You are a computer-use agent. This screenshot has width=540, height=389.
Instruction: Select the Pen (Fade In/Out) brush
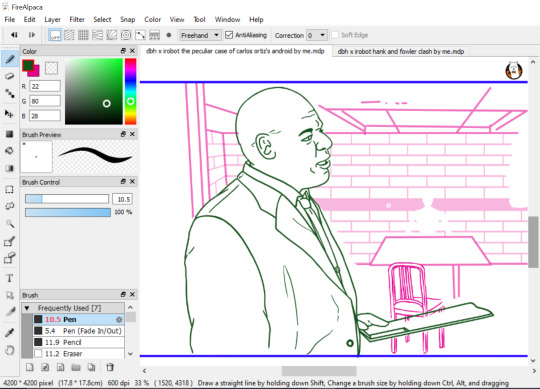click(x=79, y=331)
